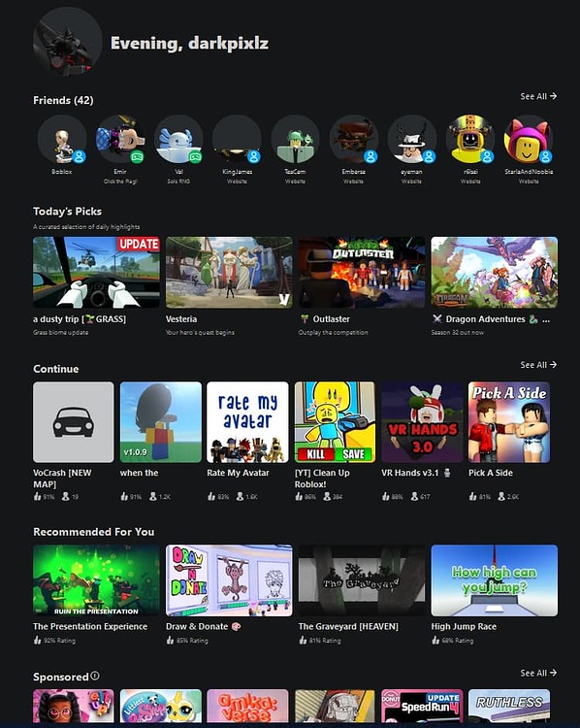Image resolution: width=580 pixels, height=728 pixels.
Task: Open sponsored Littlest Pet Shop thumbnail
Action: click(161, 706)
